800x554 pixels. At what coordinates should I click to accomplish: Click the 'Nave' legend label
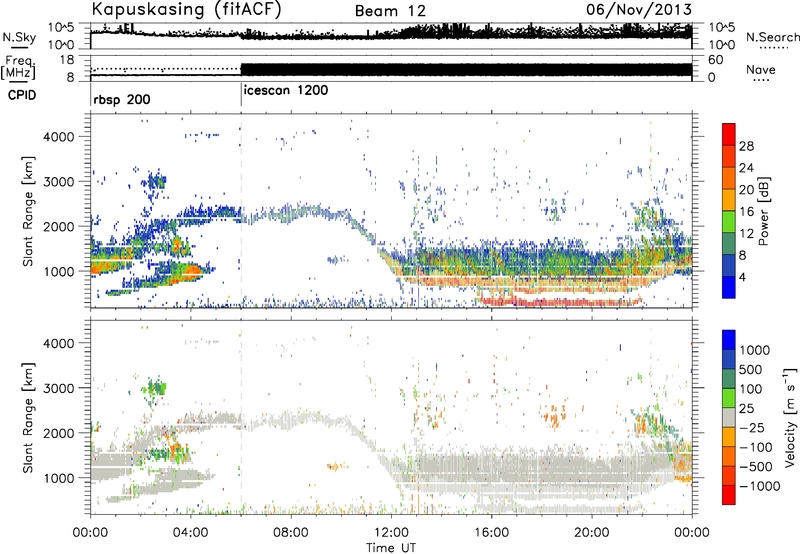(761, 69)
